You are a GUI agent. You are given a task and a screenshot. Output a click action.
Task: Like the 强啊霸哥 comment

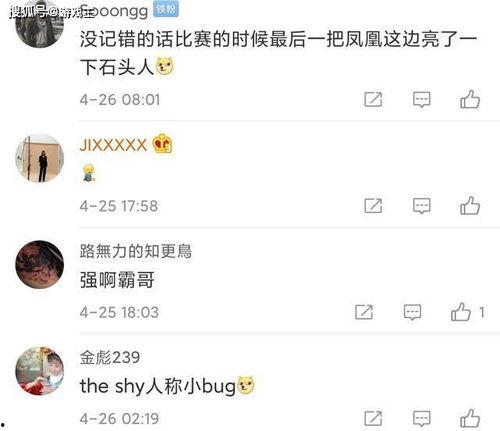click(x=461, y=312)
